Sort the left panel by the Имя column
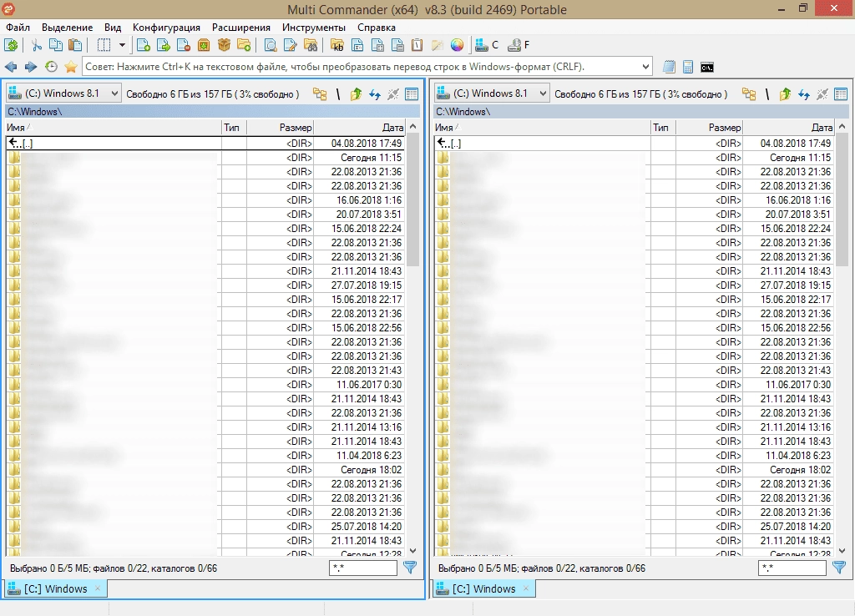This screenshot has height=616, width=855. point(114,128)
